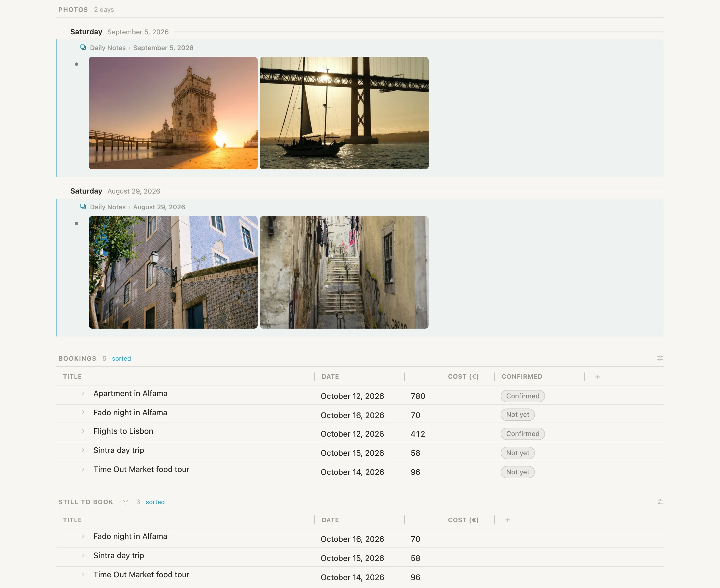Open the narrow alley staircase photo
Screen dimensions: 720x588
pyautogui.click(x=344, y=272)
